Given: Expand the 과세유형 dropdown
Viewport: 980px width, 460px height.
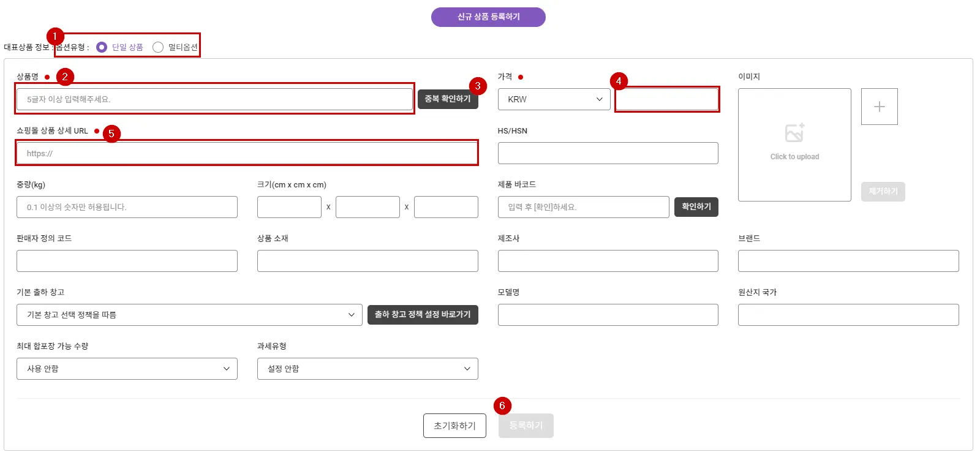Looking at the screenshot, I should 367,369.
